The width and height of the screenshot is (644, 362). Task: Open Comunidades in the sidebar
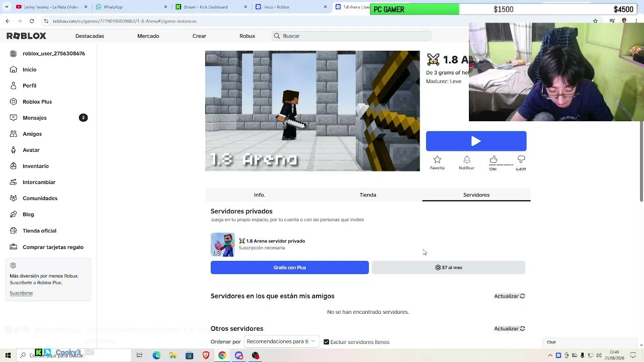(40, 198)
